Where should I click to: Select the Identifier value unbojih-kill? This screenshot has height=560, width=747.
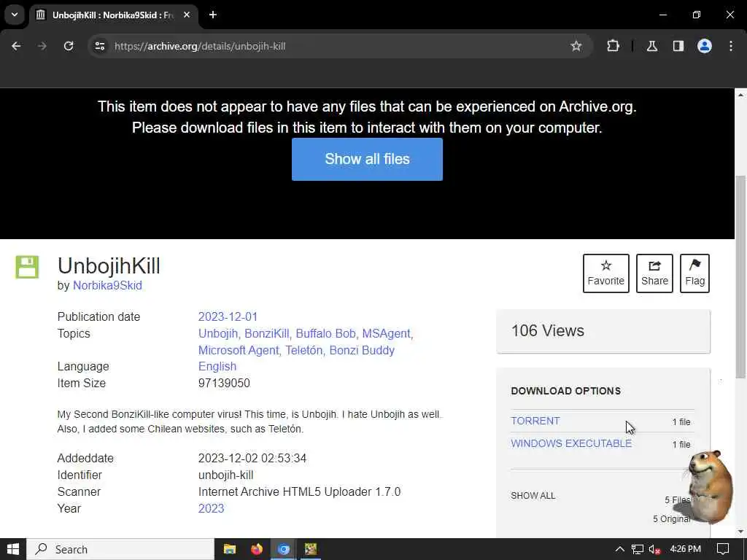point(226,475)
